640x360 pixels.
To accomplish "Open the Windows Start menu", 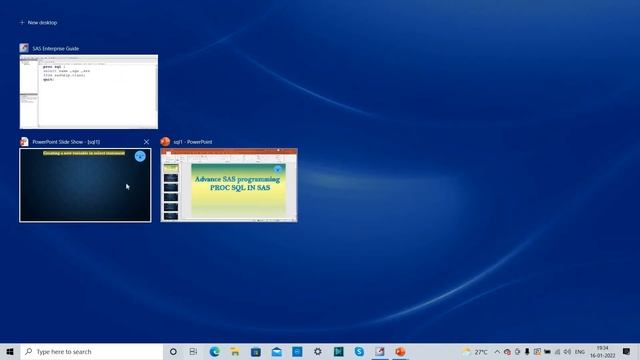I will coord(10,351).
